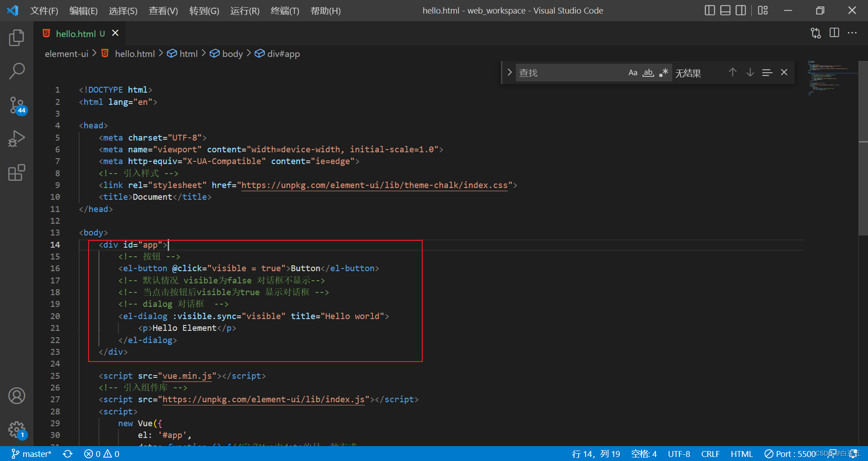Open the html breadcrumb symbol
Viewport: 868px width, 461px height.
click(183, 54)
